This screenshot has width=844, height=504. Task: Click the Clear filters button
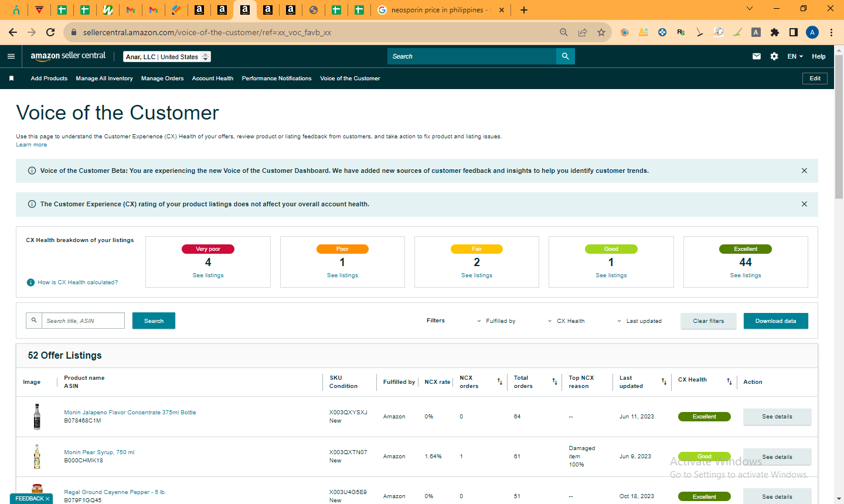click(709, 321)
